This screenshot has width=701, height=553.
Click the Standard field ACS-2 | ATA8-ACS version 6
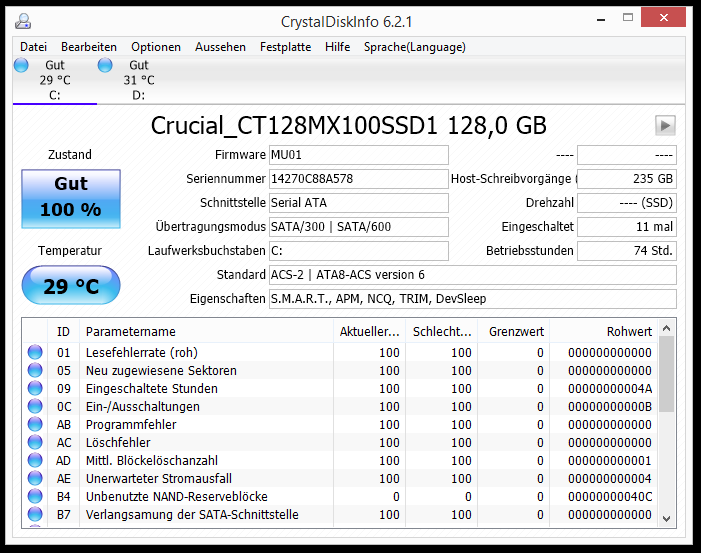pyautogui.click(x=473, y=275)
